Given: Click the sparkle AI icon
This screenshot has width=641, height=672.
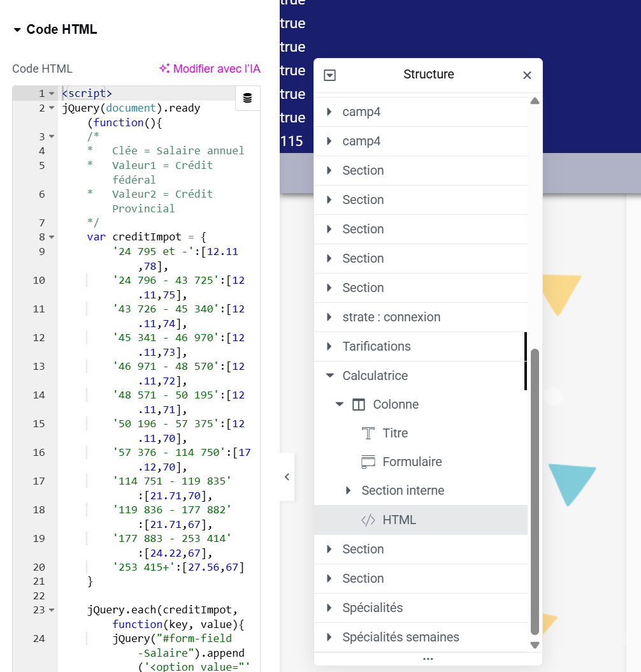Looking at the screenshot, I should pyautogui.click(x=164, y=69).
